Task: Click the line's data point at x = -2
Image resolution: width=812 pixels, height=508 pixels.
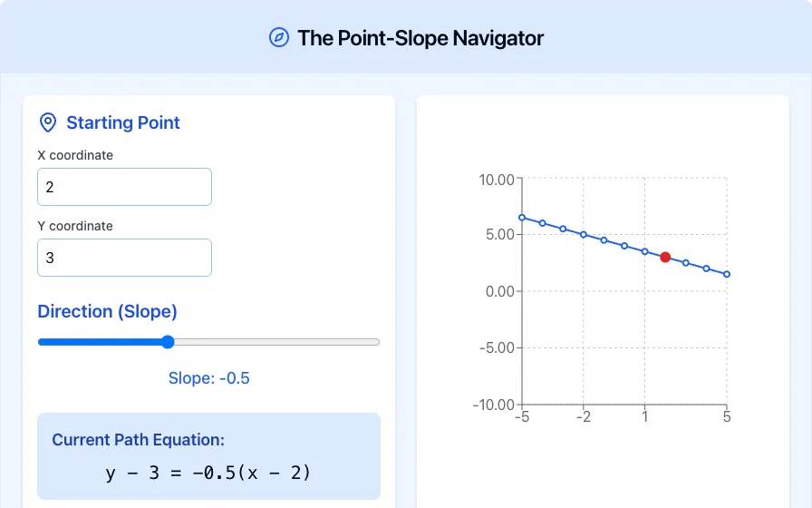Action: tap(584, 235)
